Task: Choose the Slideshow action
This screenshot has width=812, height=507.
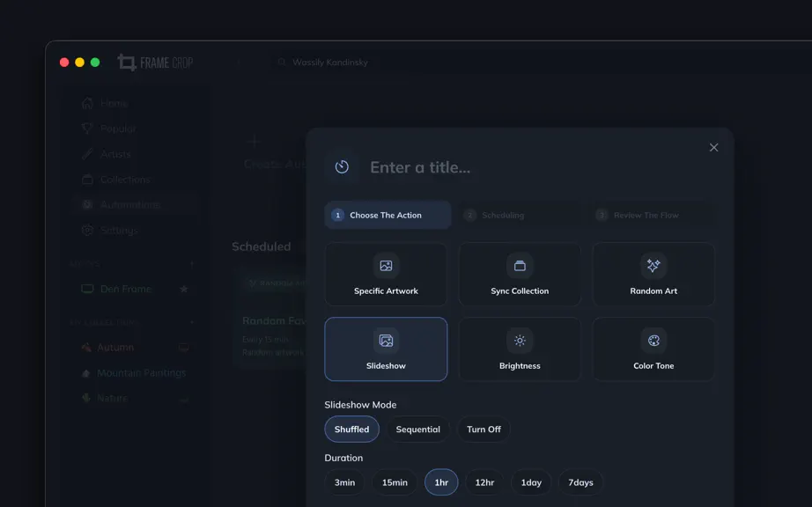Action: coord(386,349)
